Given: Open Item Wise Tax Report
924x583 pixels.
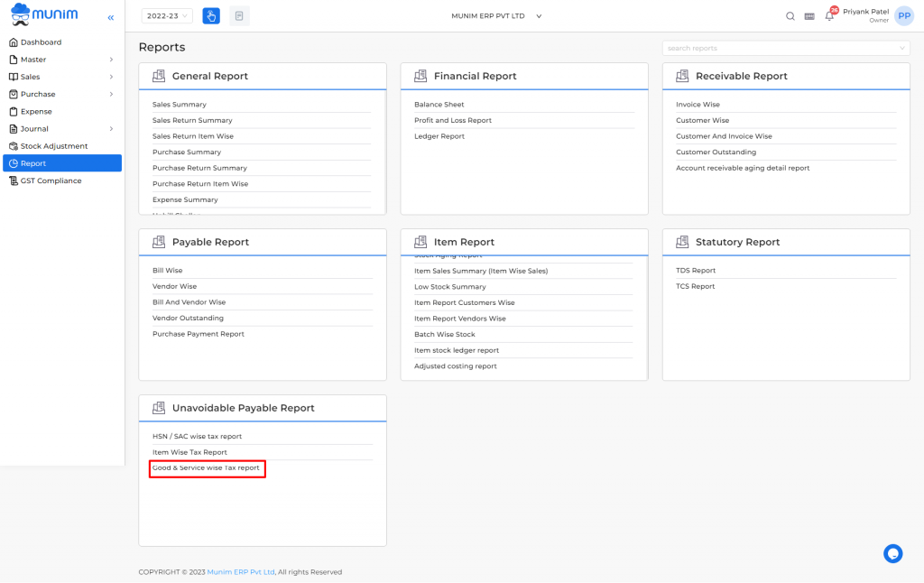Looking at the screenshot, I should 189,453.
